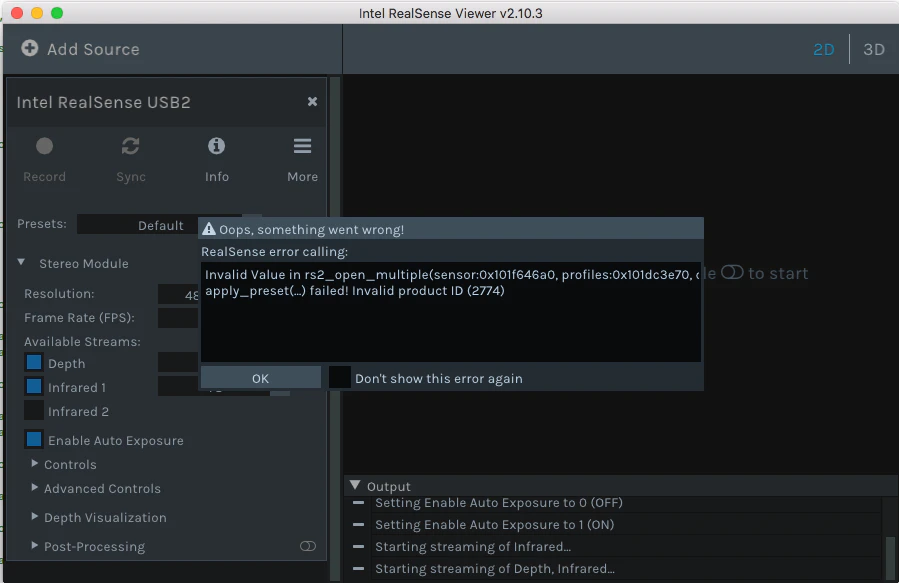Expand Advanced Controls section
The width and height of the screenshot is (899, 583).
(x=34, y=487)
